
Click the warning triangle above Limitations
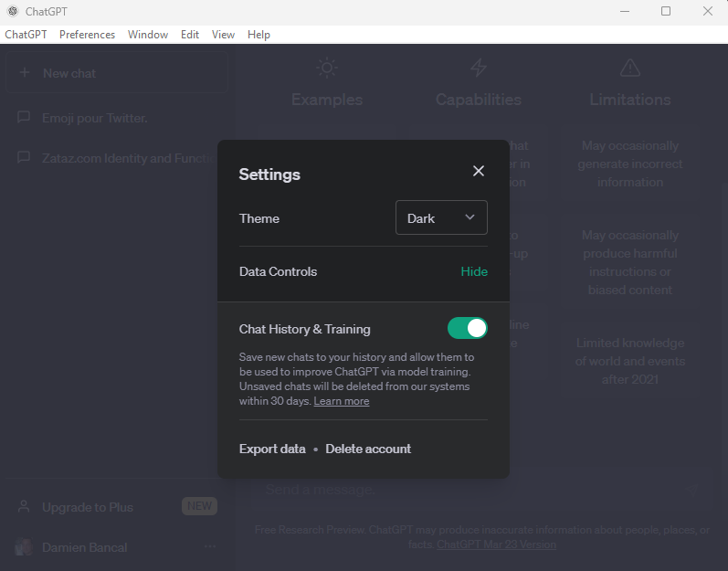[x=630, y=68]
